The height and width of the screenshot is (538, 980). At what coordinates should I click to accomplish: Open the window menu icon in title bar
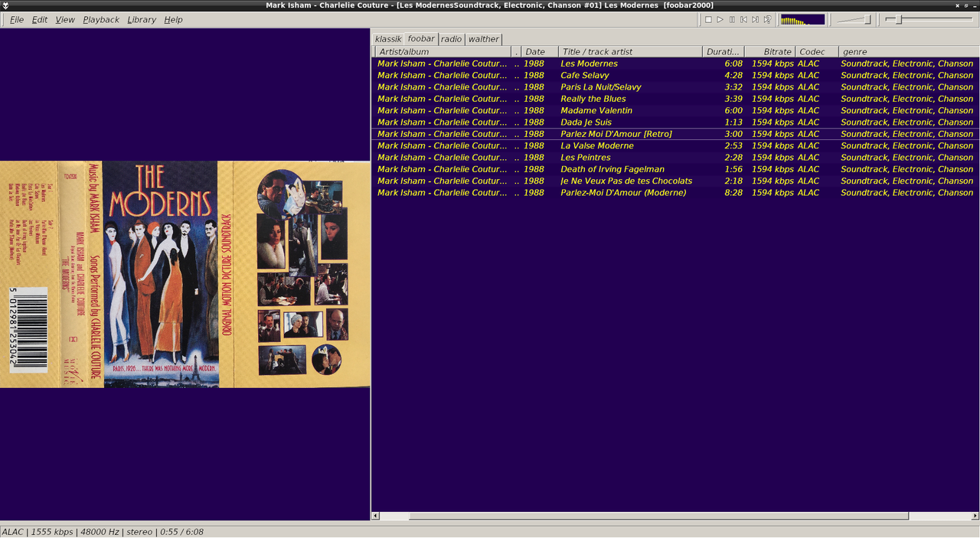click(5, 5)
